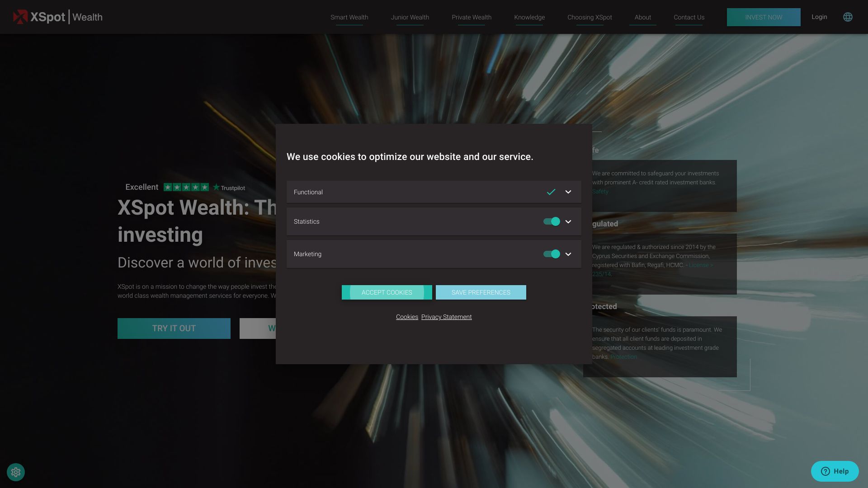Screen dimensions: 868x488
Task: Open the Help chat widget
Action: pyautogui.click(x=835, y=471)
